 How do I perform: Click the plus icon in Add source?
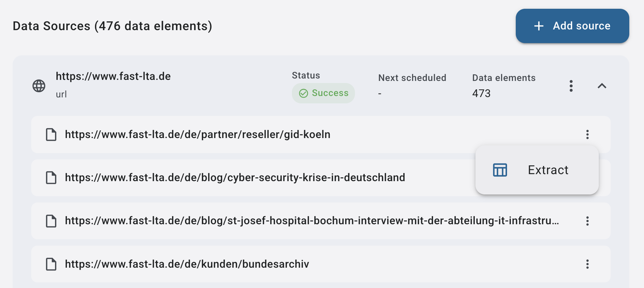(x=539, y=26)
